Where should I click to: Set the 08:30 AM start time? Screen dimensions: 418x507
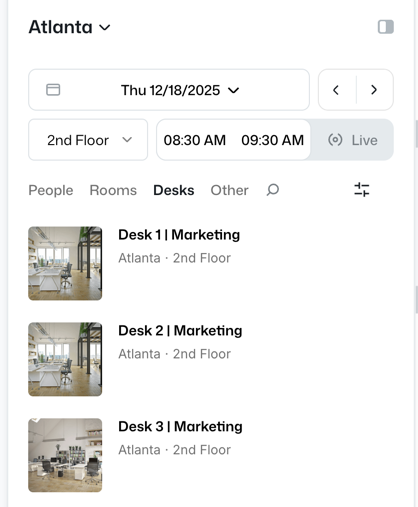tap(195, 140)
